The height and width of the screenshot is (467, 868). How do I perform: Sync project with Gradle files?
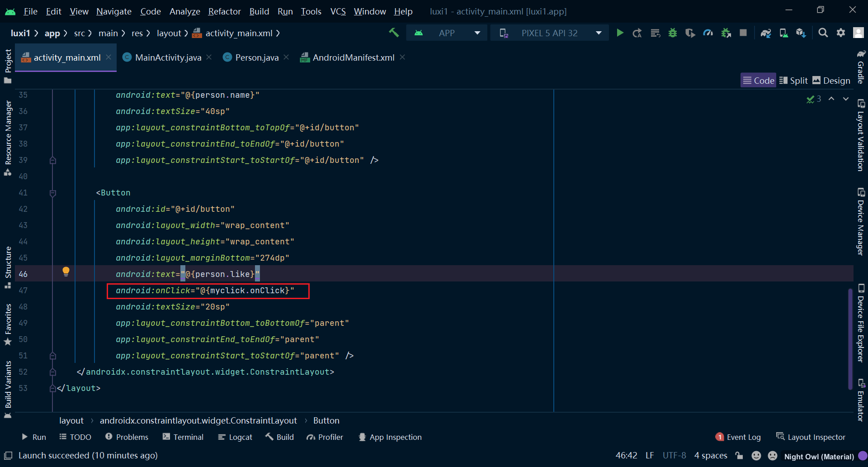pyautogui.click(x=766, y=33)
